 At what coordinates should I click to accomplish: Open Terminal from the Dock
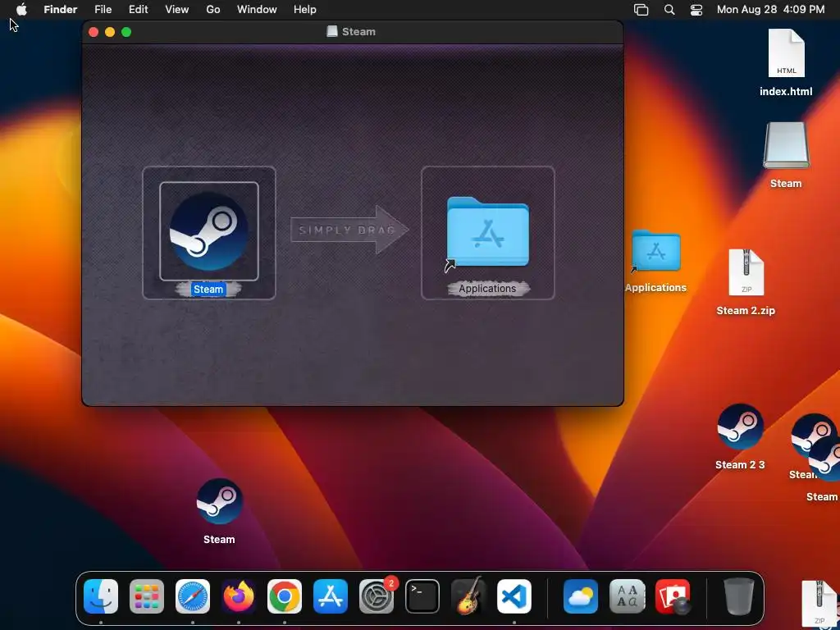422,596
